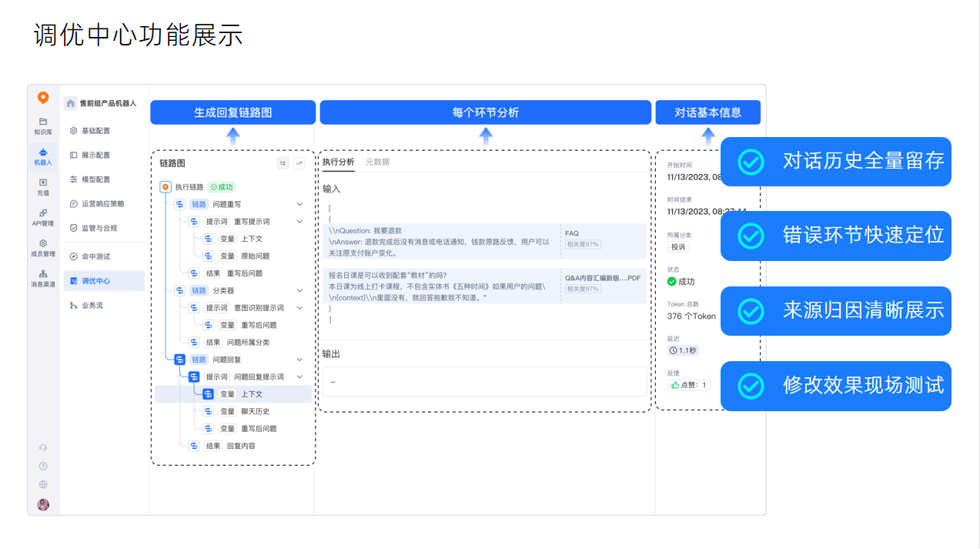Open 消息渠道 sidebar icon
The image size is (980, 549).
pyautogui.click(x=43, y=278)
